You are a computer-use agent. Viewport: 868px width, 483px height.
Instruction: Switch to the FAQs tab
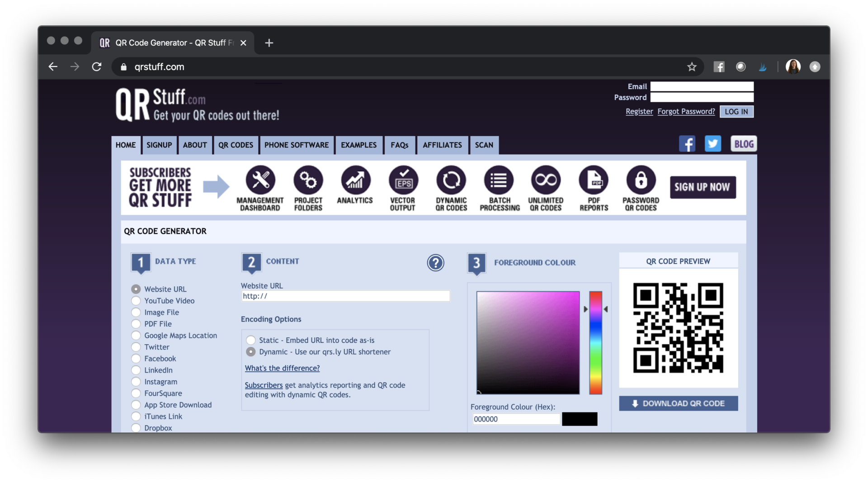(399, 145)
